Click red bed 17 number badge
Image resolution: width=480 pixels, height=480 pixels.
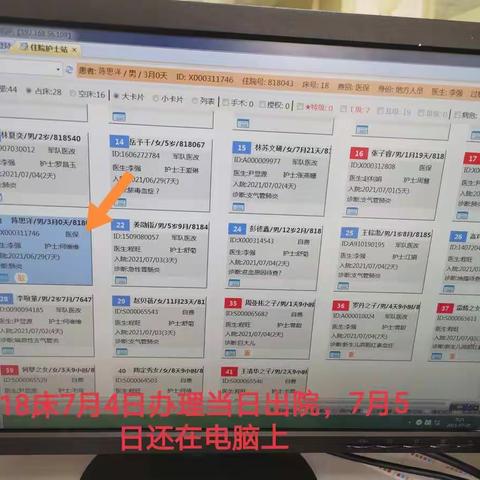(472, 158)
